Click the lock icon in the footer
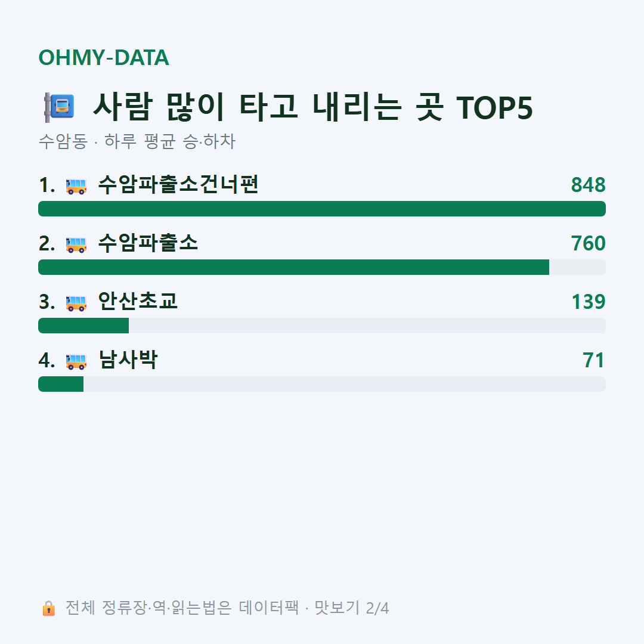 point(48,608)
